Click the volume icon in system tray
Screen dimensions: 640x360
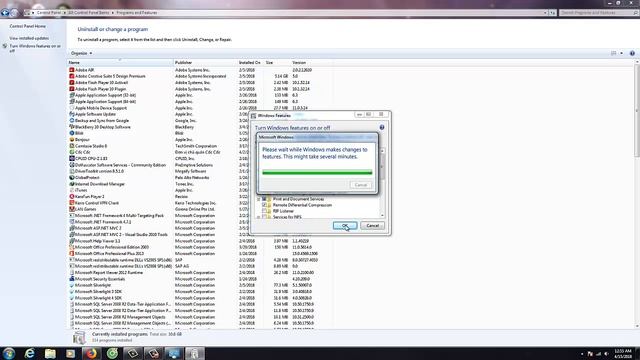coord(606,354)
